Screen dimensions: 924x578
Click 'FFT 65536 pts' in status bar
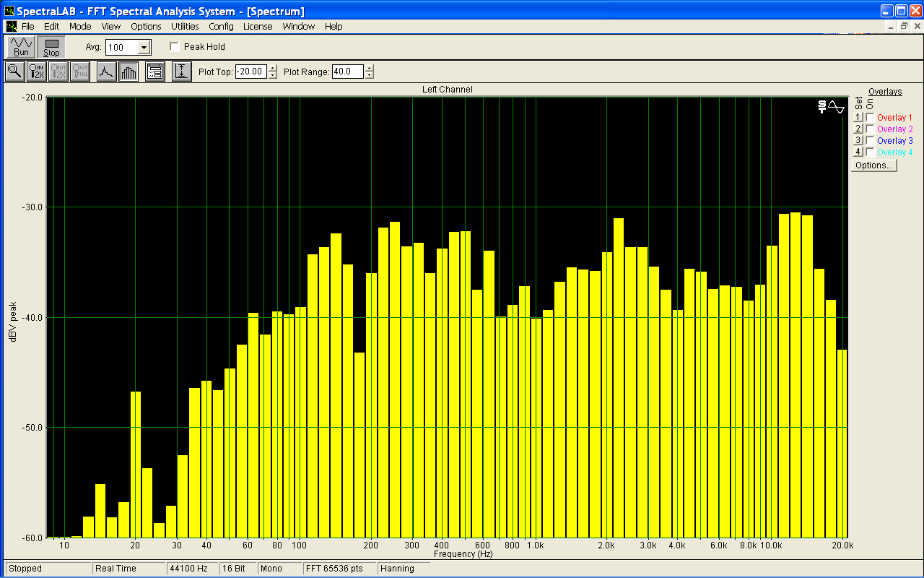tap(340, 569)
